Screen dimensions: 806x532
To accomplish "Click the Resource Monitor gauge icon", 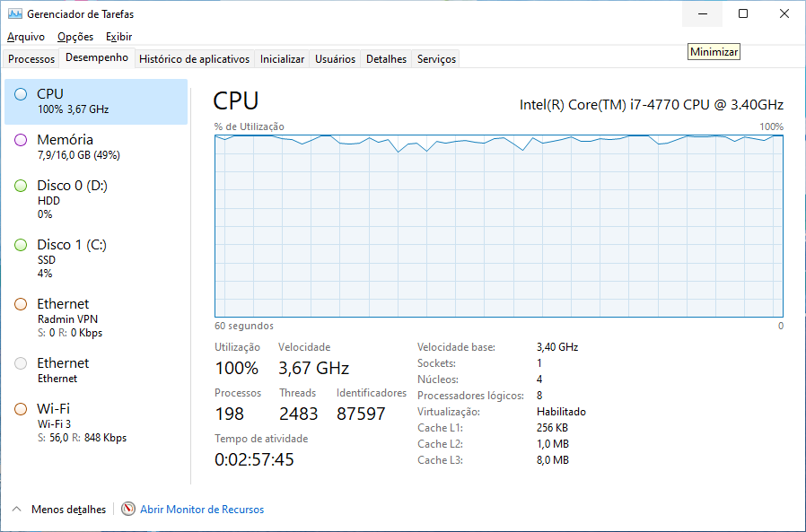I will (x=128, y=509).
